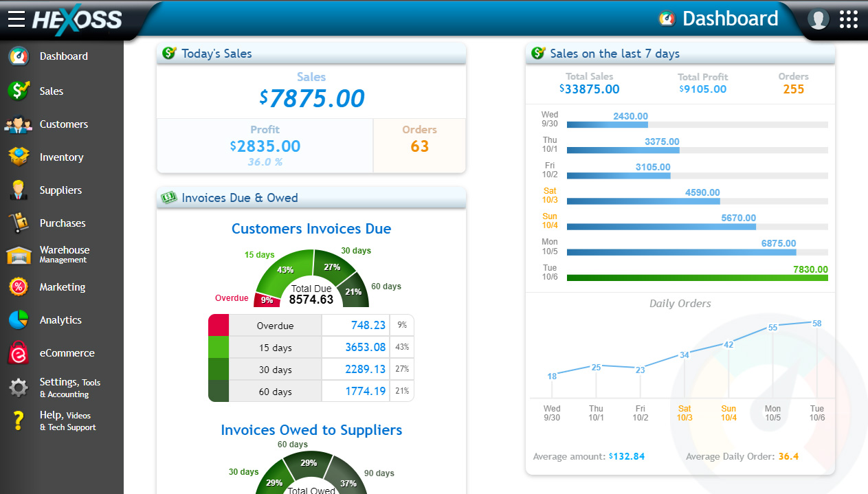Click the Settings gear icon
The width and height of the screenshot is (868, 494).
tap(19, 388)
